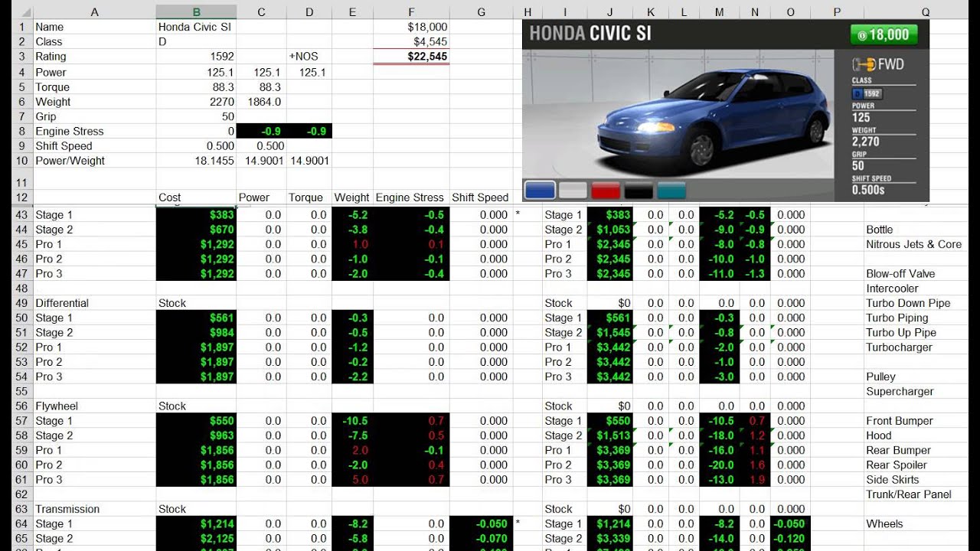This screenshot has width=980, height=551.
Task: Click the '1592' rating value cell
Action: pos(196,57)
